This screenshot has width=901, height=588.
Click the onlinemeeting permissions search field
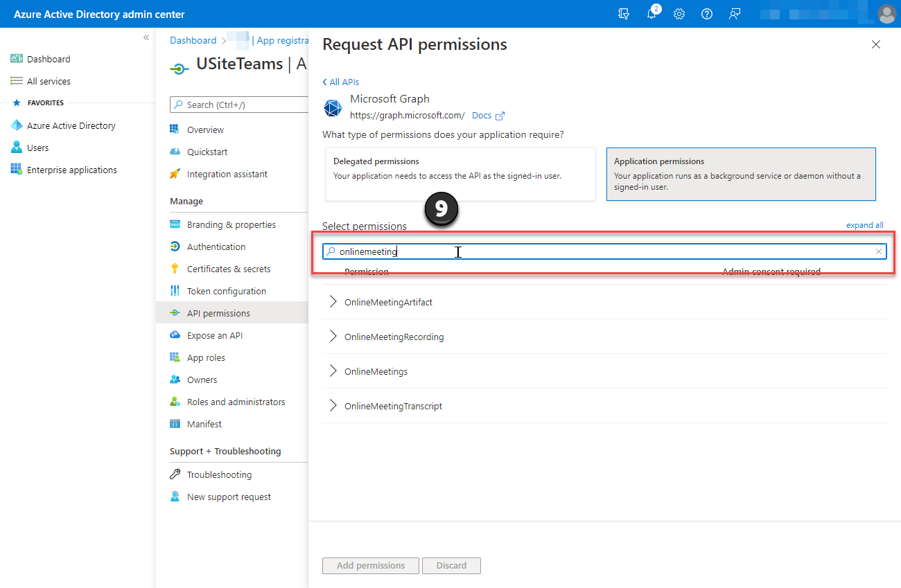coord(604,251)
